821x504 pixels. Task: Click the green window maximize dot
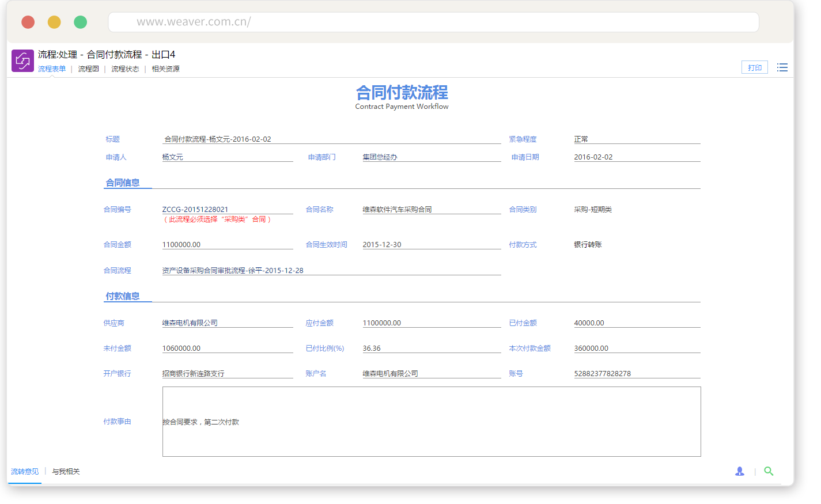[x=81, y=22]
